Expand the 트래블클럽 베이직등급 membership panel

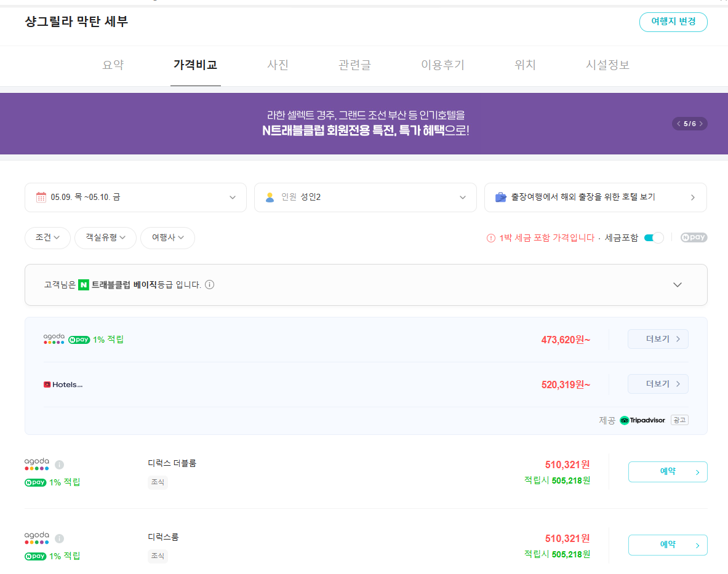[x=678, y=285]
